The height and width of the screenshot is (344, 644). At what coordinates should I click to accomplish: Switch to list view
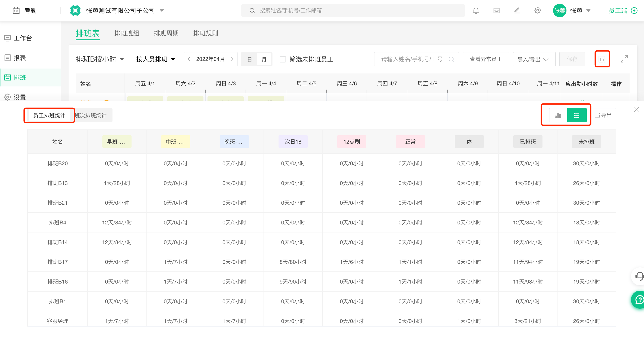click(577, 115)
